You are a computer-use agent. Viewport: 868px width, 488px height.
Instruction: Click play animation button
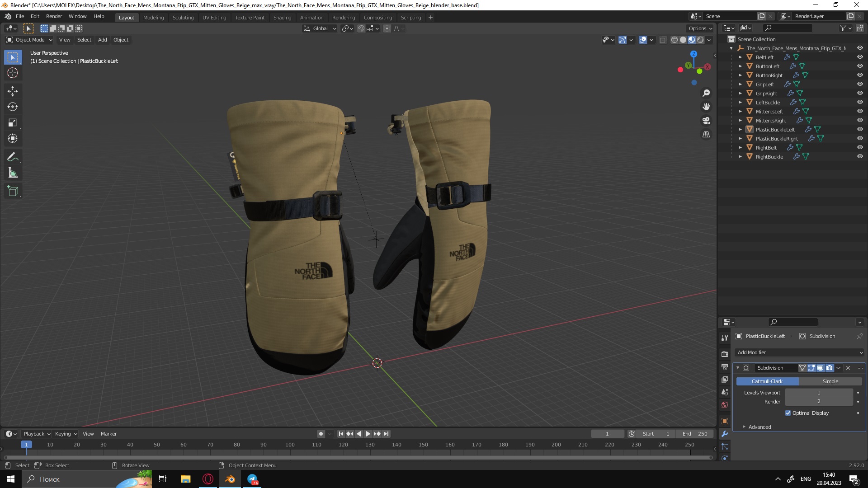(x=368, y=434)
